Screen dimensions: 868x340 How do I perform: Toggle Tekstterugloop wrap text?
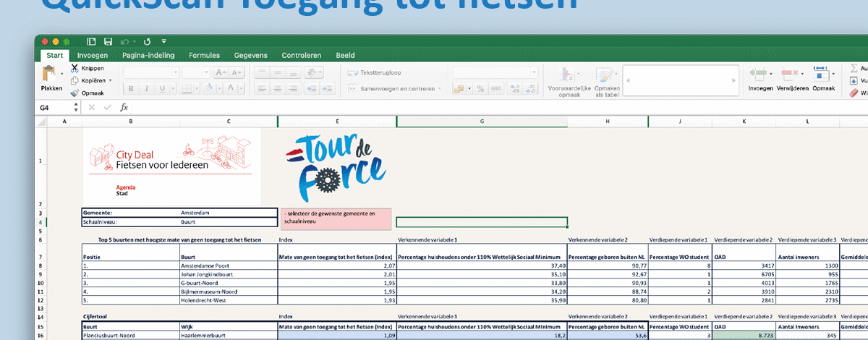point(375,72)
